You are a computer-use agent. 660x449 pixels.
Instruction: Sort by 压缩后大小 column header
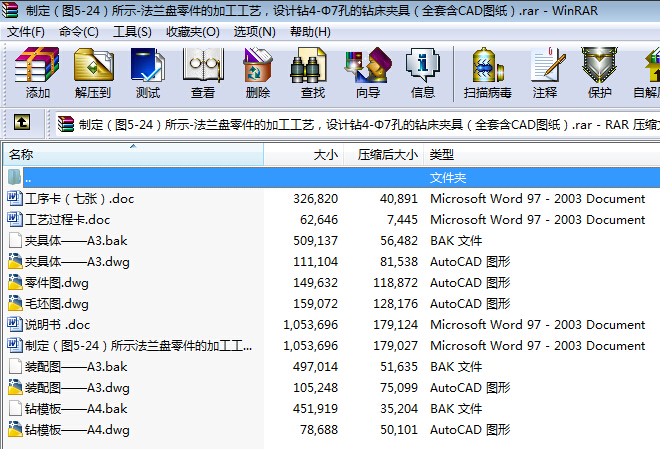click(x=383, y=154)
